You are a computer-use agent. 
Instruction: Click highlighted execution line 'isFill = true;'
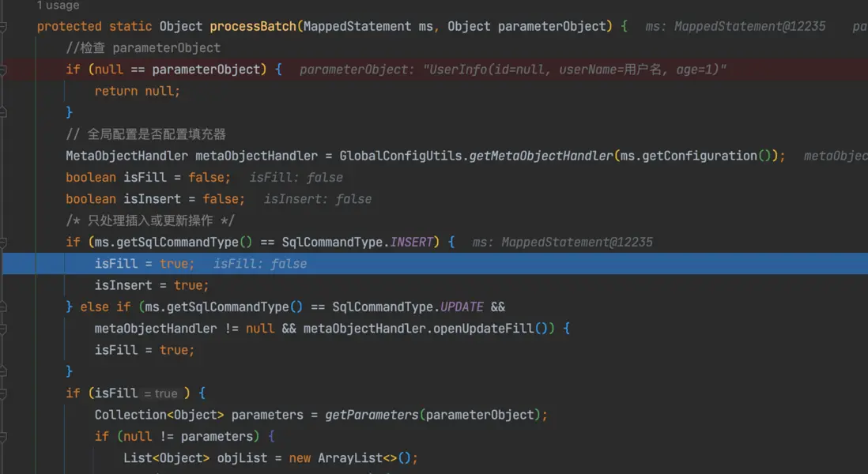point(145,264)
